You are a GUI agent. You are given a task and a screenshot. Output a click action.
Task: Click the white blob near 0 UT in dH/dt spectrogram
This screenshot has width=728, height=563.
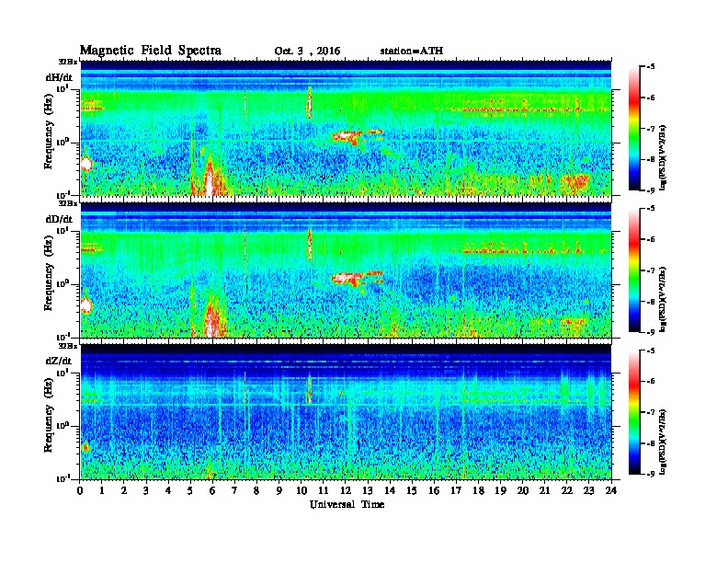click(x=86, y=164)
